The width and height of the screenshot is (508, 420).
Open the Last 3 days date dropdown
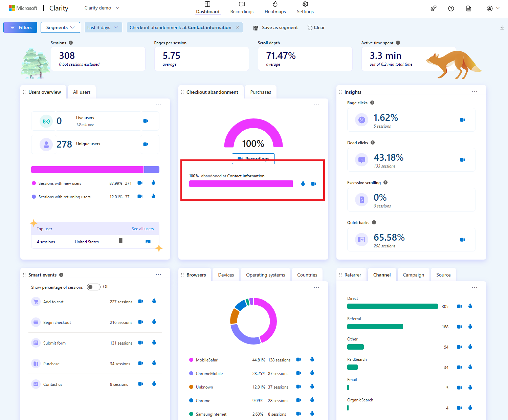(103, 27)
